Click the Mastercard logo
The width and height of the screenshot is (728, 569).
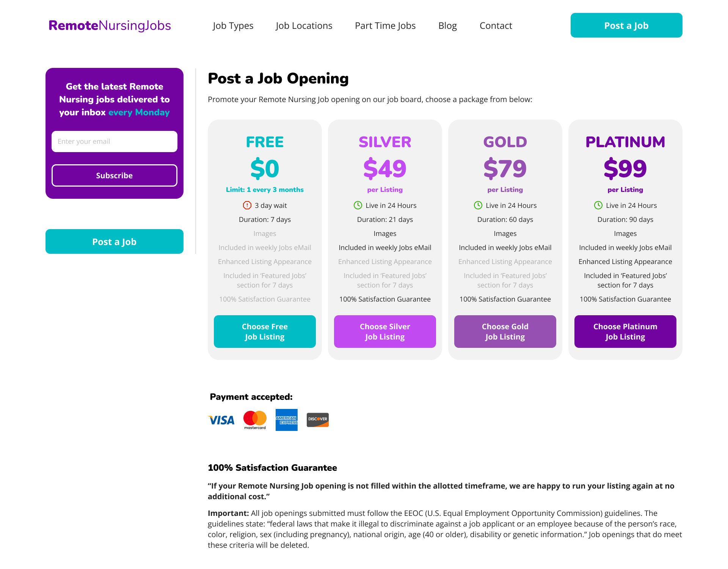255,420
